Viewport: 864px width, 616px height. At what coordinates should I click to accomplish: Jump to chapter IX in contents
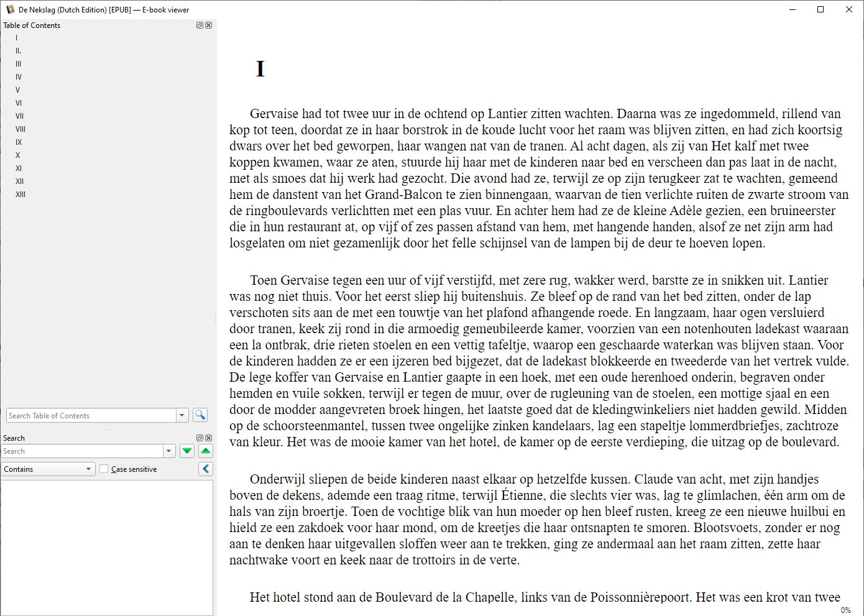coord(19,142)
